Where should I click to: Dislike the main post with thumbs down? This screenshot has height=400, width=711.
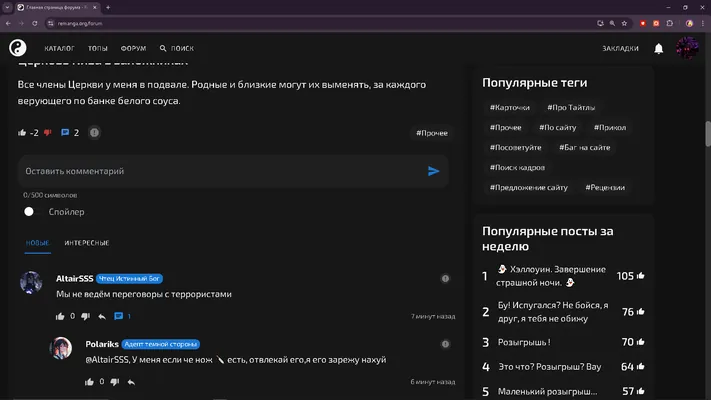click(48, 132)
